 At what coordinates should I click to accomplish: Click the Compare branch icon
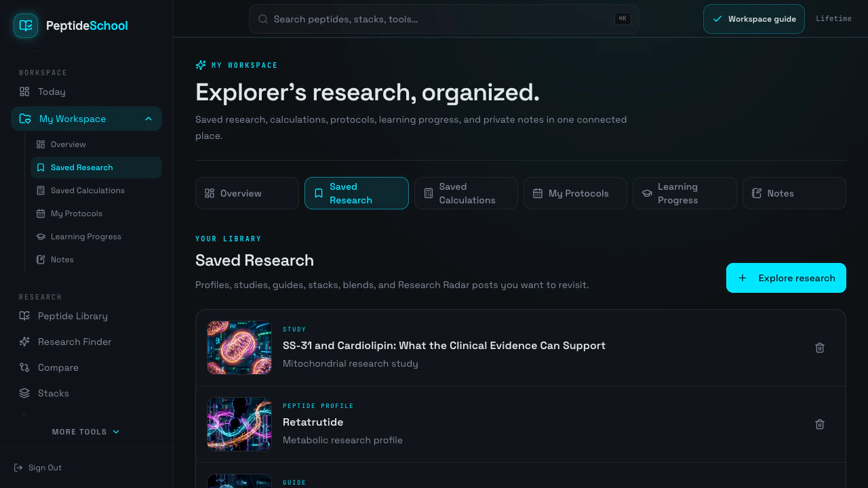(24, 367)
